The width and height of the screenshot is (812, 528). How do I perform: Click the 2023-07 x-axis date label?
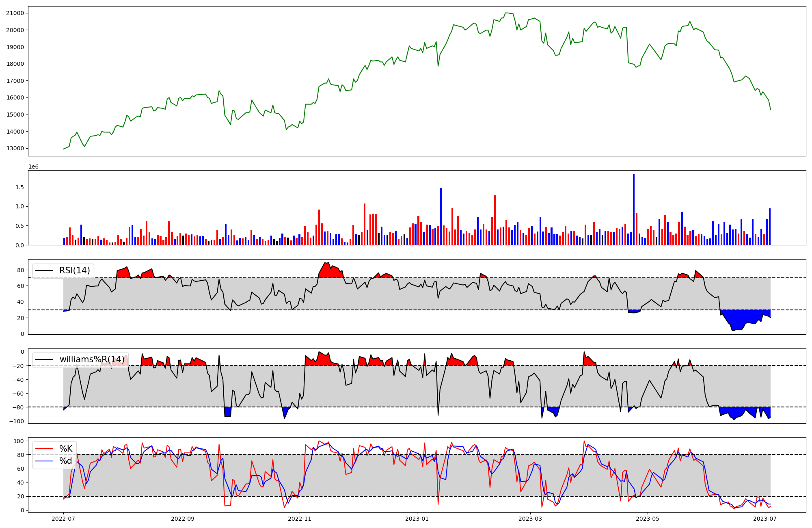click(765, 519)
